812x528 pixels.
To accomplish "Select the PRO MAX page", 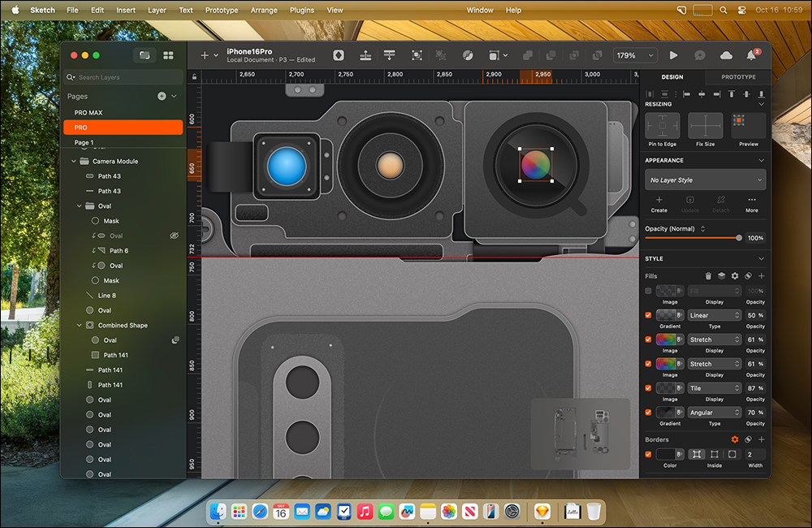I will click(x=123, y=112).
